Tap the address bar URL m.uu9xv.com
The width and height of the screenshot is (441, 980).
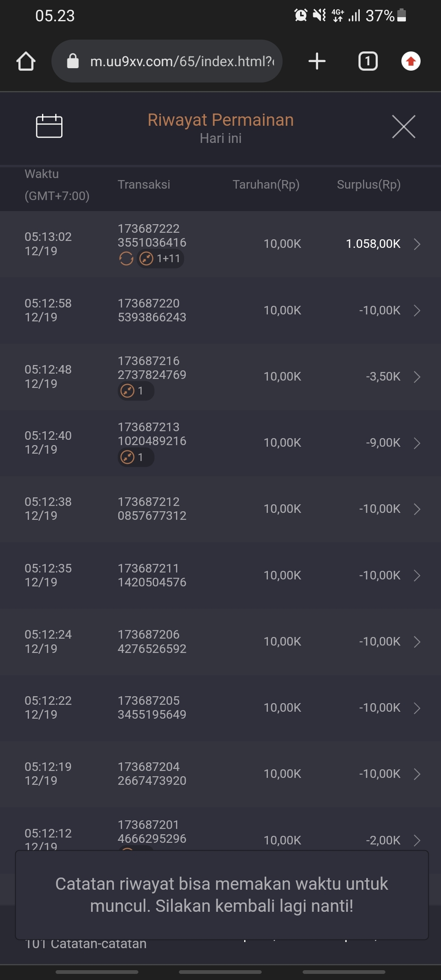click(182, 61)
